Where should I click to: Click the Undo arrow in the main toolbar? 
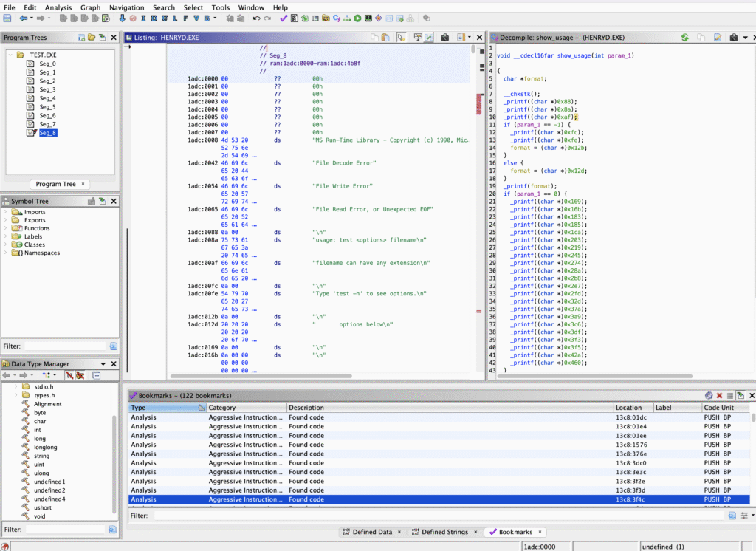click(x=256, y=18)
